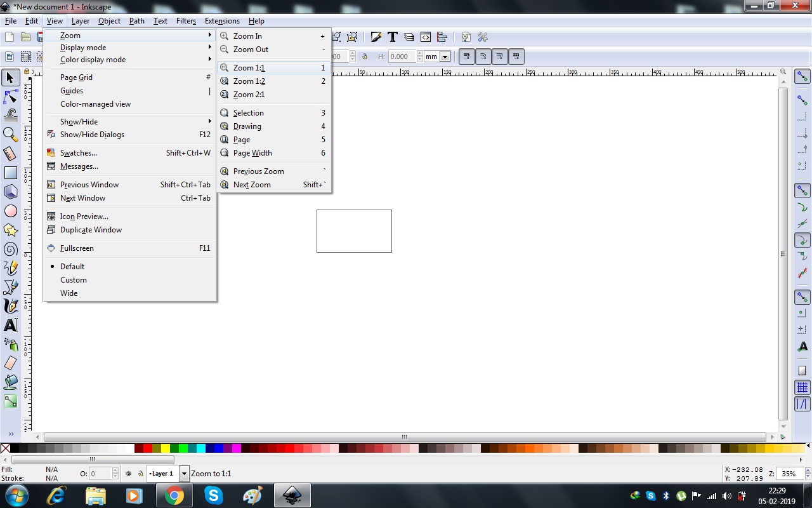Select Default layout radio option
The image size is (812, 508).
click(72, 267)
